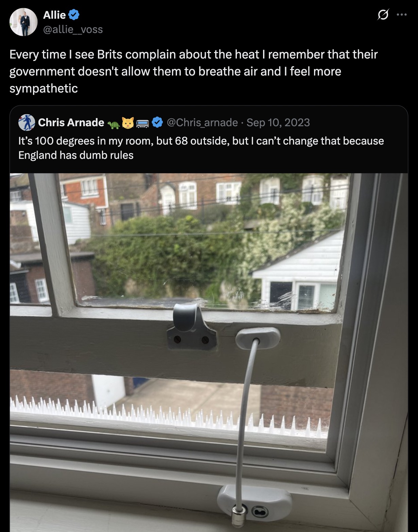Click the bus emoji by Chris Arnade
Image resolution: width=418 pixels, height=532 pixels.
click(x=142, y=123)
